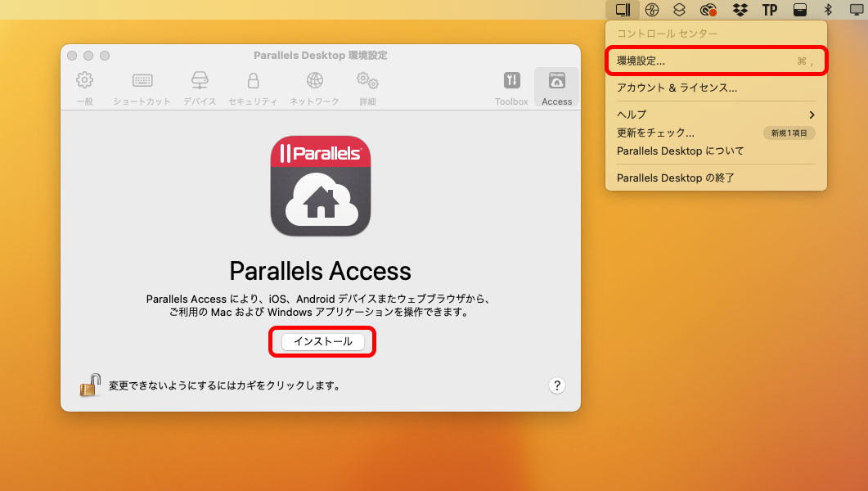This screenshot has height=491, width=868.
Task: Click the Parallels Access app icon
Action: tap(321, 186)
